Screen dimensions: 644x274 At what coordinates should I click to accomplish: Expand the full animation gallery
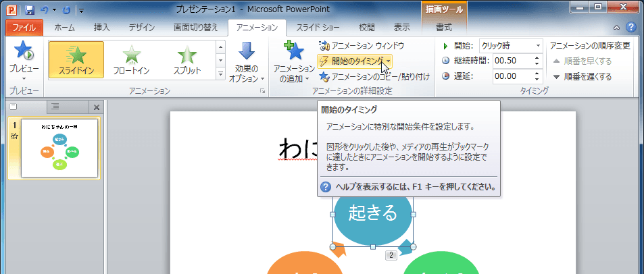tap(220, 74)
